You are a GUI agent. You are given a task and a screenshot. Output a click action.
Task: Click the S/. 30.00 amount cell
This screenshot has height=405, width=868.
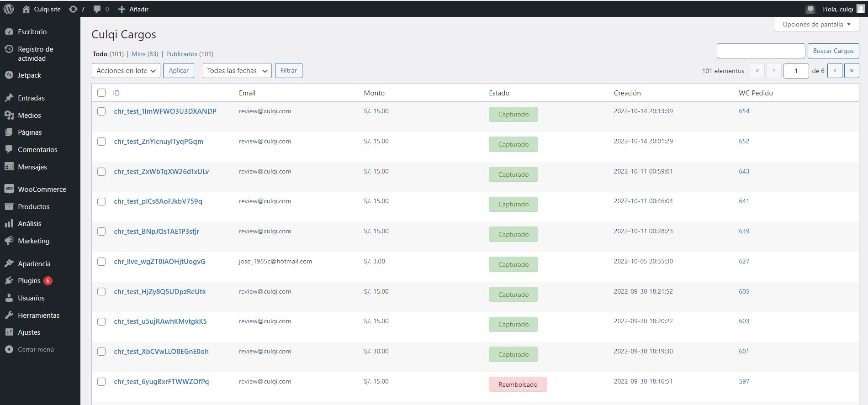point(376,351)
